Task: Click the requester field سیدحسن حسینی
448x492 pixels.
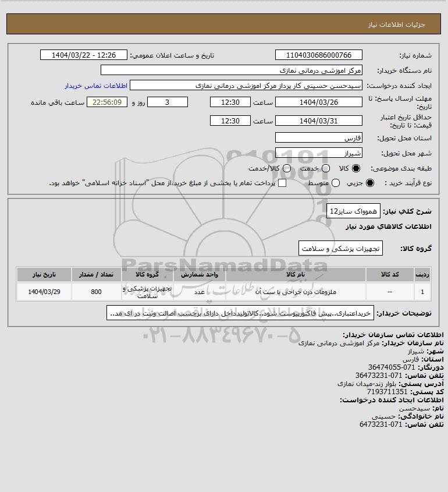Action: point(246,86)
